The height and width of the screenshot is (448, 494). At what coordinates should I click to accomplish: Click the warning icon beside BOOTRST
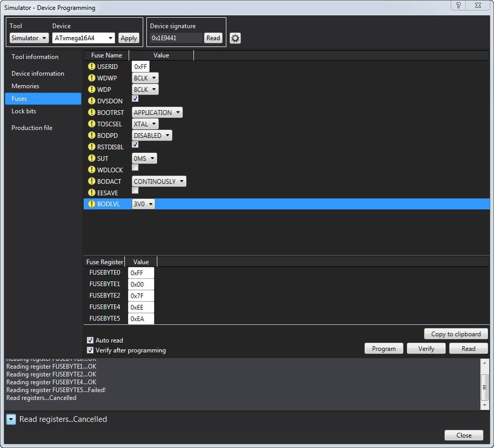pos(91,112)
